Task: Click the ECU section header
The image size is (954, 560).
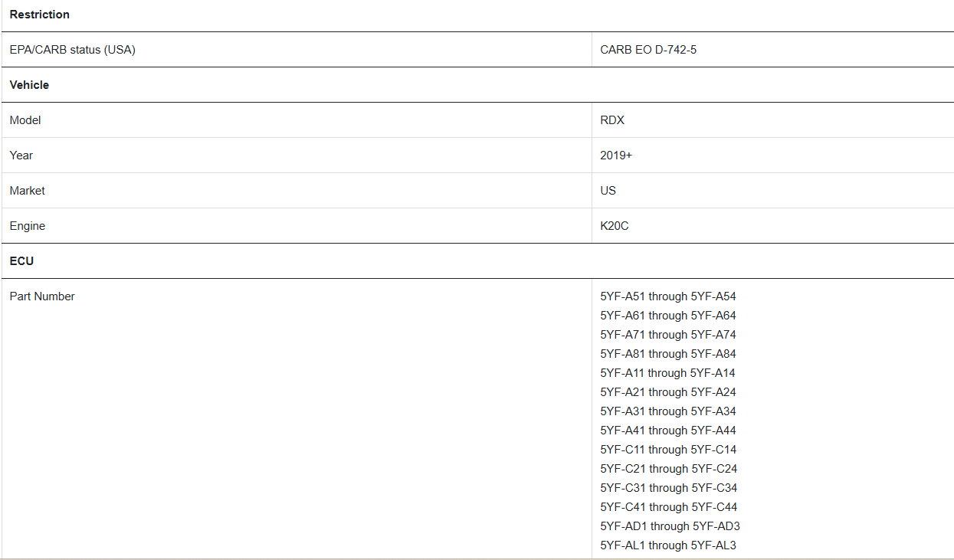Action: coord(21,261)
